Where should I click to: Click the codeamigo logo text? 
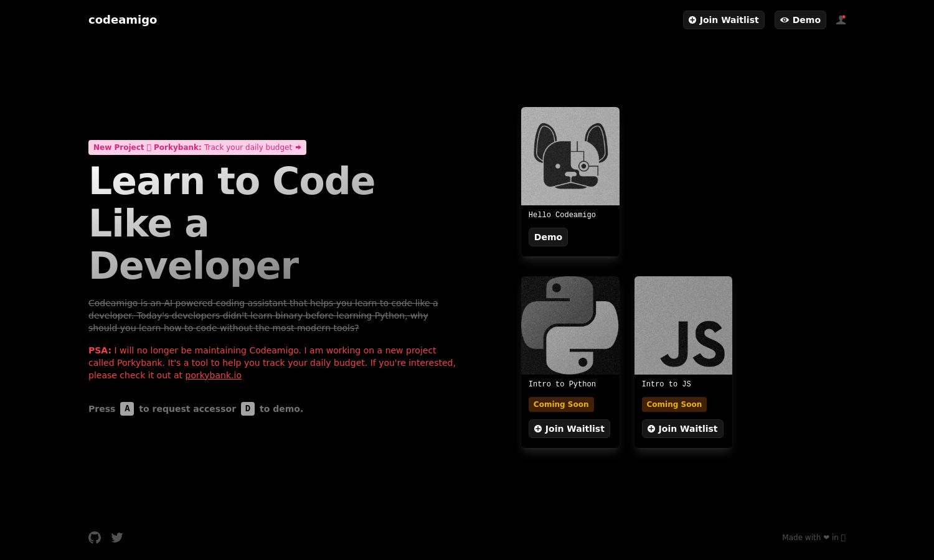(123, 20)
